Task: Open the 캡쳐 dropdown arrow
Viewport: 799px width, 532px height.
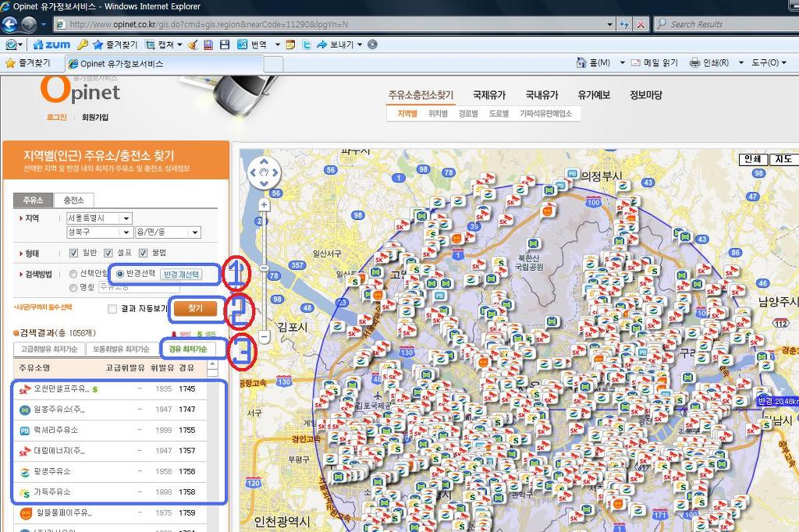Action: pyautogui.click(x=180, y=44)
